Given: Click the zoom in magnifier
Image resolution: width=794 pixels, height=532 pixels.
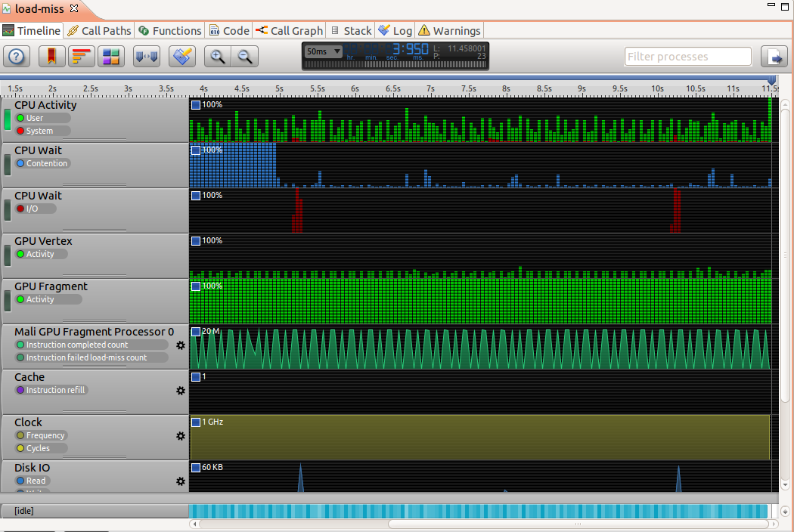Looking at the screenshot, I should click(218, 57).
